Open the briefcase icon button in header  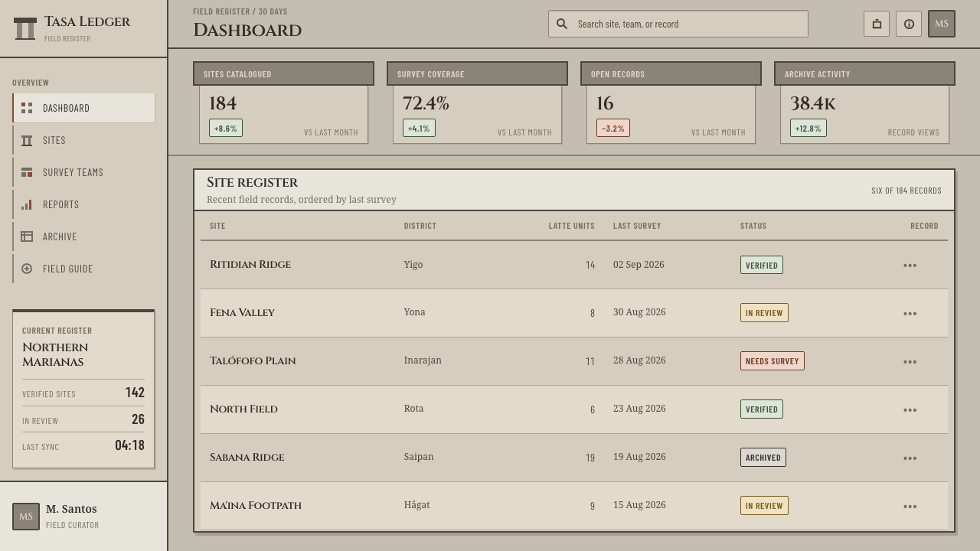(877, 24)
